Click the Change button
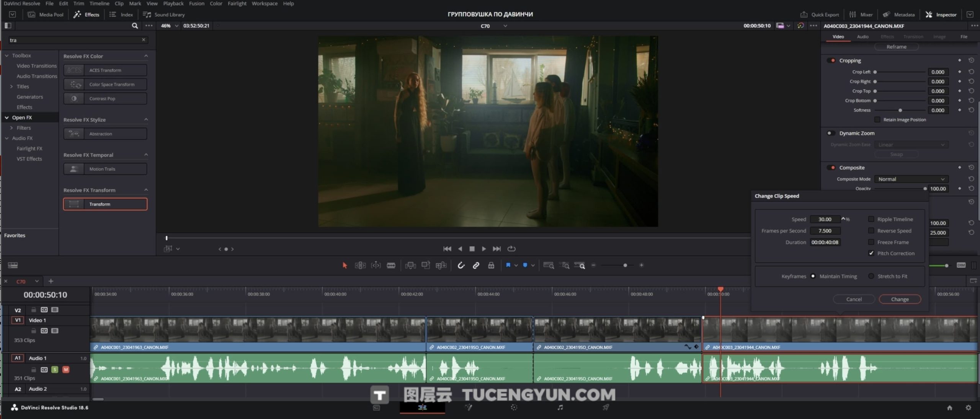This screenshot has height=419, width=980. (x=900, y=299)
